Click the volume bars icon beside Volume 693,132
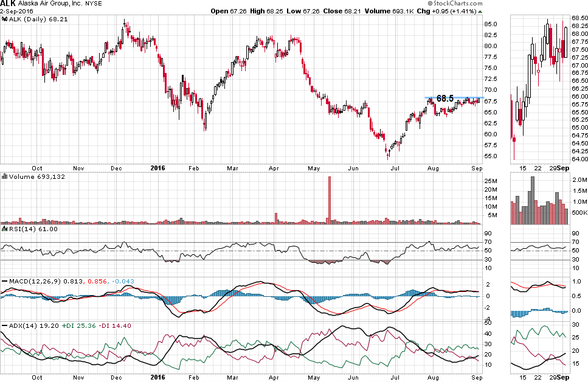 click(x=4, y=176)
